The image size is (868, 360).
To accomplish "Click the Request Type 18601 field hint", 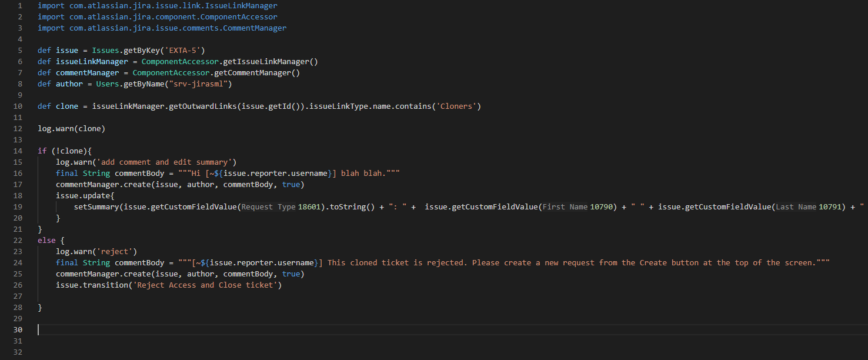I will 282,206.
